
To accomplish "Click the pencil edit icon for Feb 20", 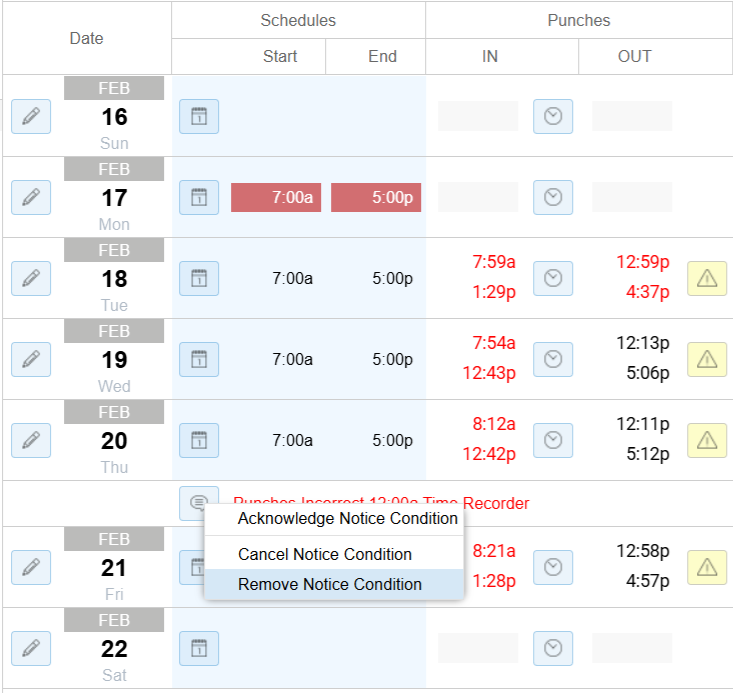I will (31, 440).
